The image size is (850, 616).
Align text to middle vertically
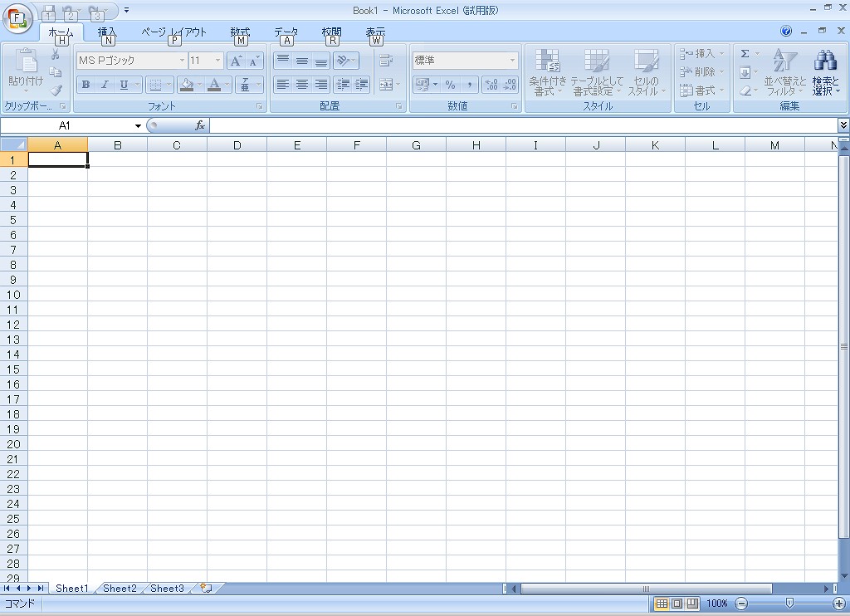(302, 61)
